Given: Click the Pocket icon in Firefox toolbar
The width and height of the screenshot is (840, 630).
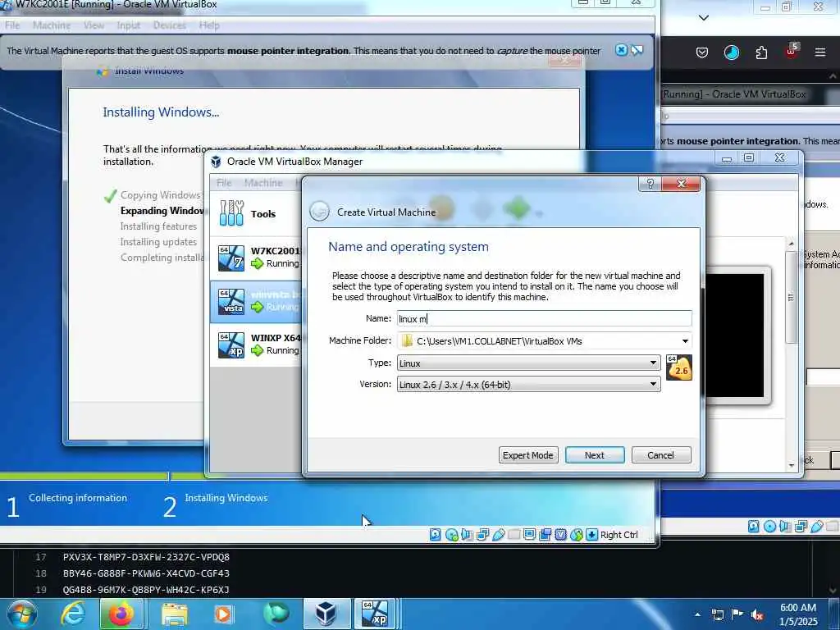Looking at the screenshot, I should 702,52.
